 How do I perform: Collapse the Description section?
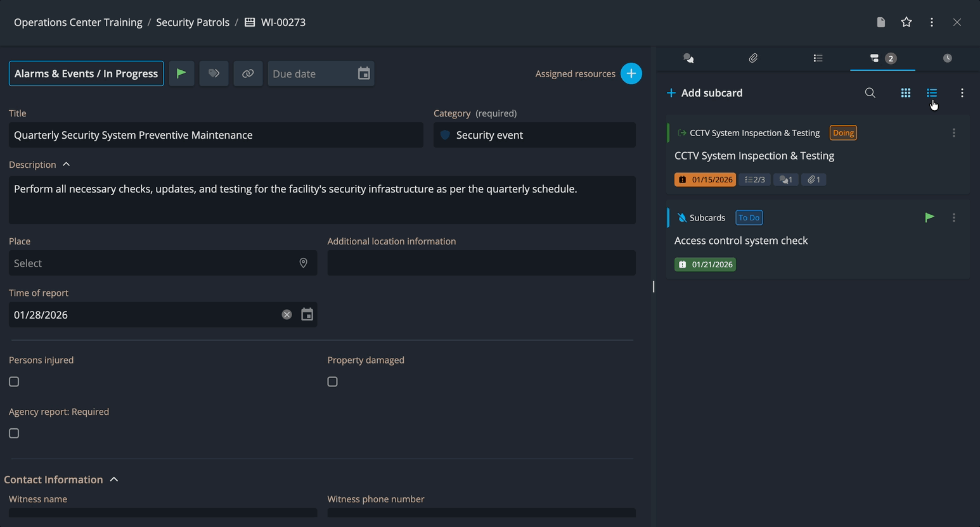[x=66, y=165]
